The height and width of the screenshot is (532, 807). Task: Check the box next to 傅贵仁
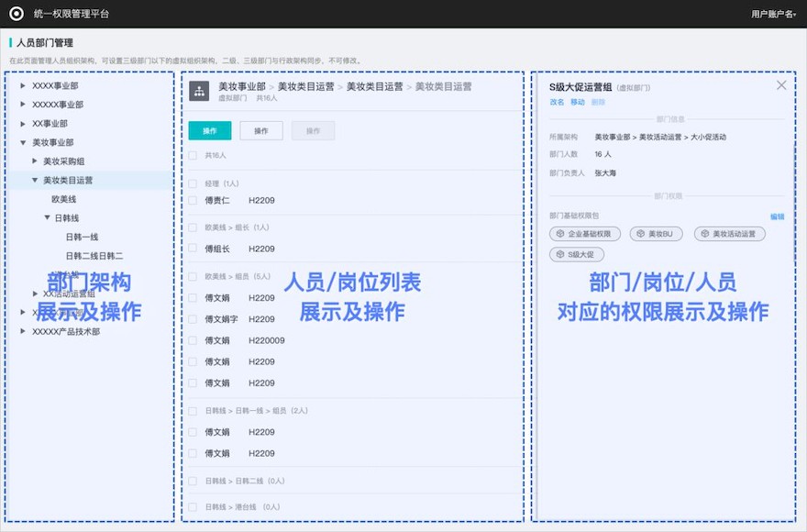193,200
